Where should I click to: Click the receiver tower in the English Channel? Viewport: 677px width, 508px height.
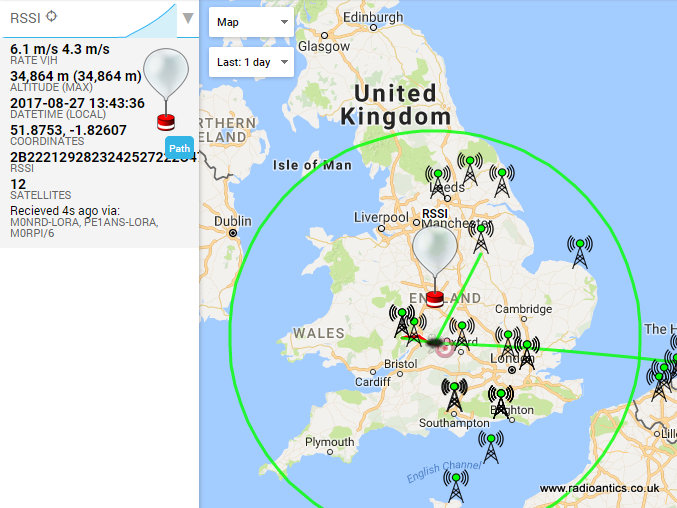[x=491, y=447]
